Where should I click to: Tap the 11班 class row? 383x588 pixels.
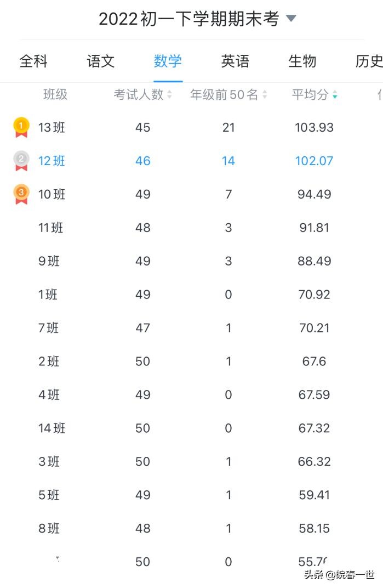point(51,228)
